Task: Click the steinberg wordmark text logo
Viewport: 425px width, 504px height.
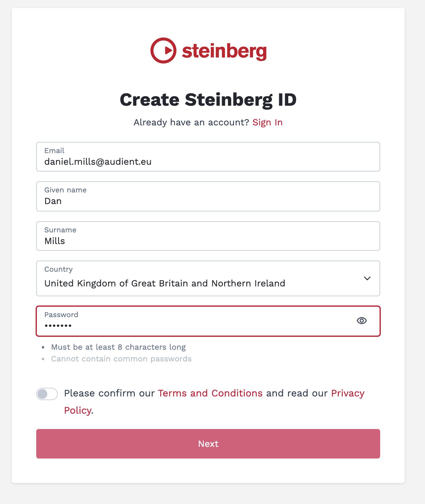Action: click(x=224, y=51)
